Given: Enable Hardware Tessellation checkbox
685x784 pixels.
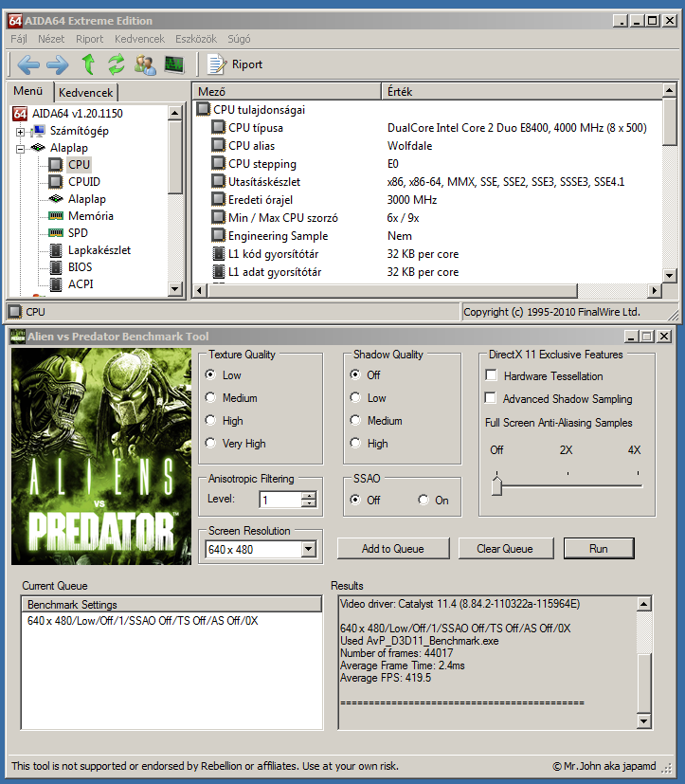Looking at the screenshot, I should 491,375.
